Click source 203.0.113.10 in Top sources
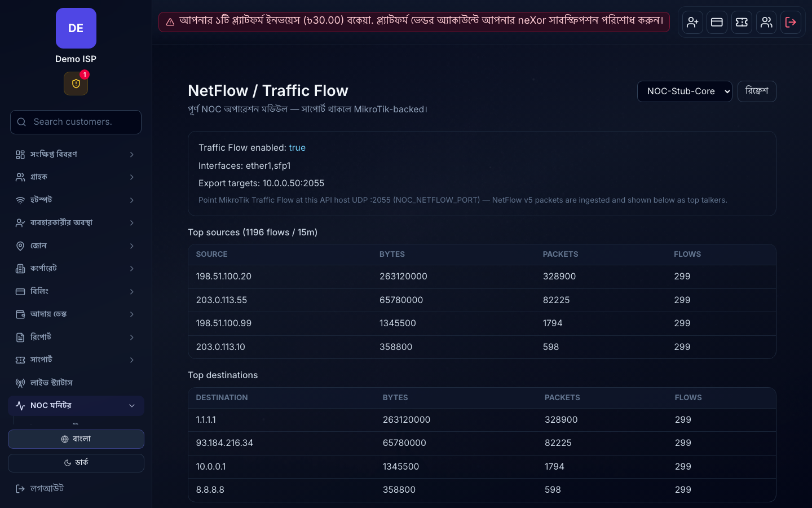Screen dimensions: 812x508 point(220,347)
